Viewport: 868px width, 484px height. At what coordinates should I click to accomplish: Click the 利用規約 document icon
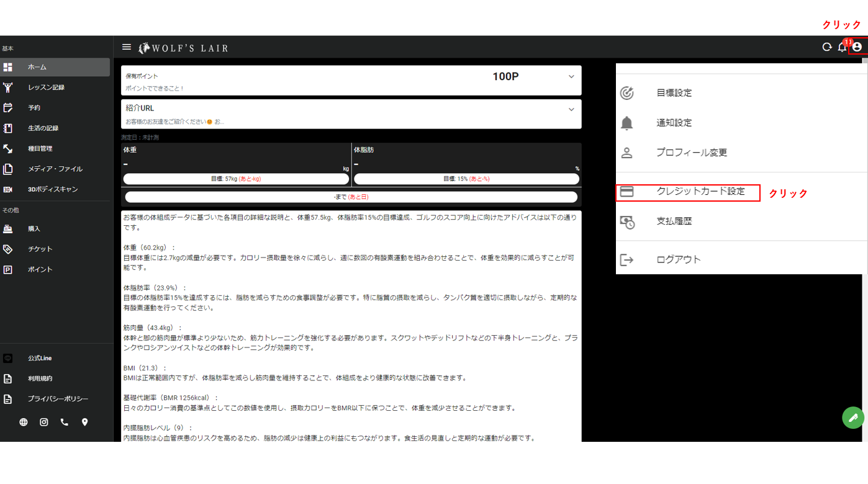(x=8, y=379)
